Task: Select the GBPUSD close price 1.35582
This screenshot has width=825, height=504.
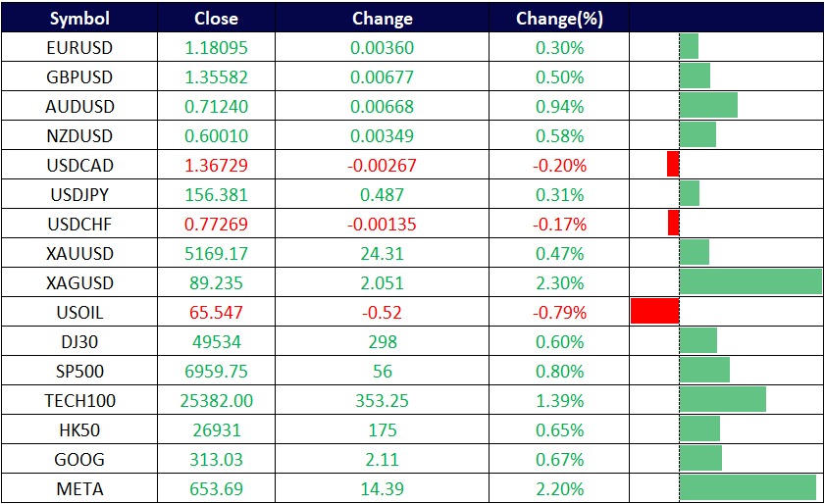Action: click(x=216, y=76)
